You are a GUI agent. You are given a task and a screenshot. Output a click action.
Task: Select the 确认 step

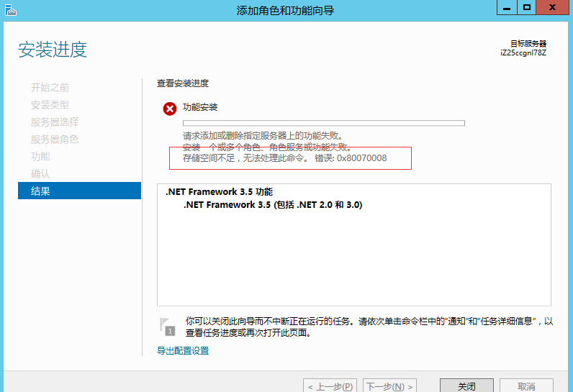pyautogui.click(x=40, y=174)
